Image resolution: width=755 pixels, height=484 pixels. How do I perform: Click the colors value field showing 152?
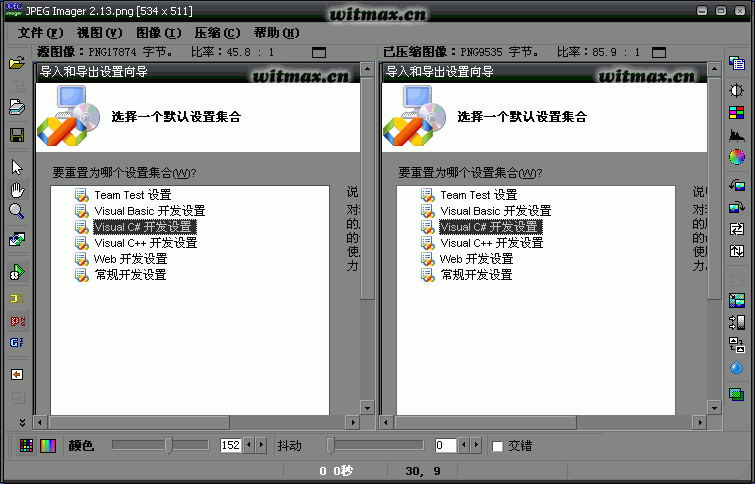(x=231, y=445)
